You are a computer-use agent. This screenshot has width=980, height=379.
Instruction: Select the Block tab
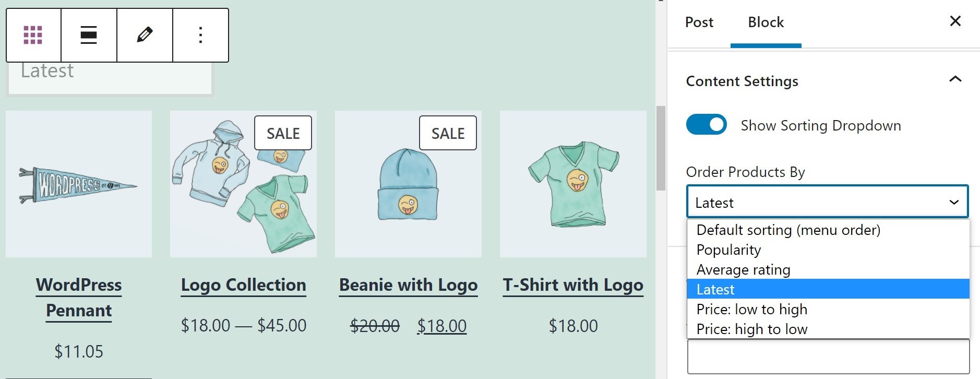point(766,22)
